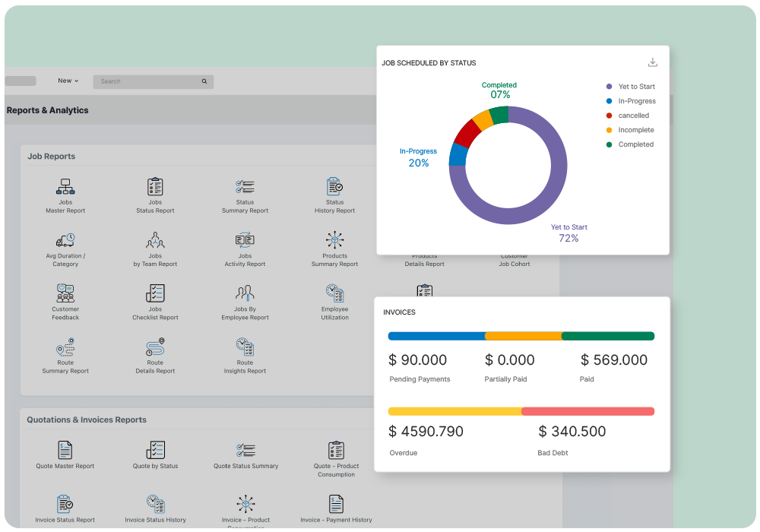The image size is (760, 532).
Task: Toggle Yet to Start legend entry
Action: [636, 87]
